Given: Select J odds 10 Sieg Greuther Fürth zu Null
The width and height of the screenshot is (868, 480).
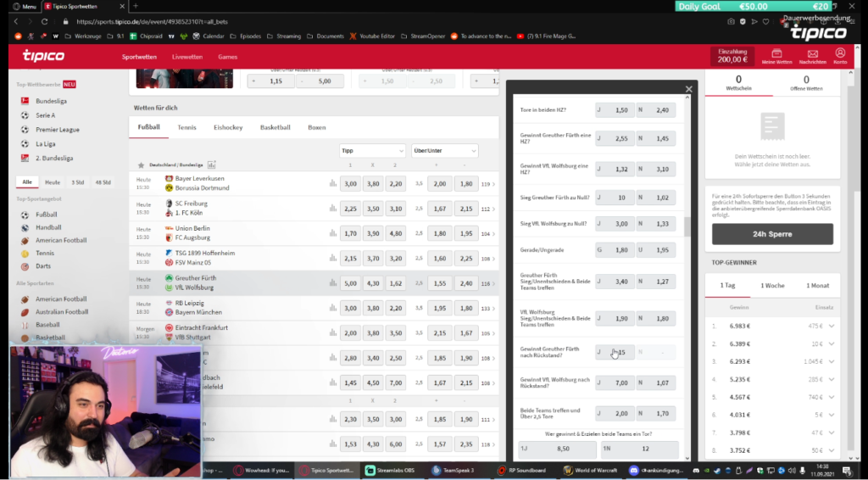Looking at the screenshot, I should pos(615,198).
